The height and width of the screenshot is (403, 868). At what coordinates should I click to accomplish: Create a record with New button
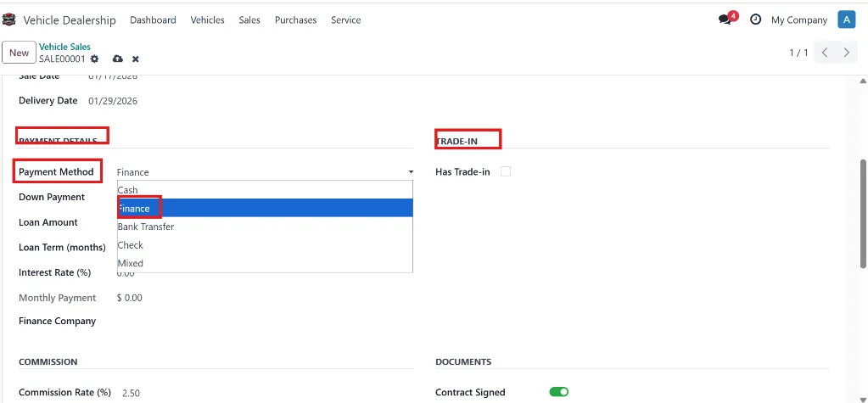19,53
